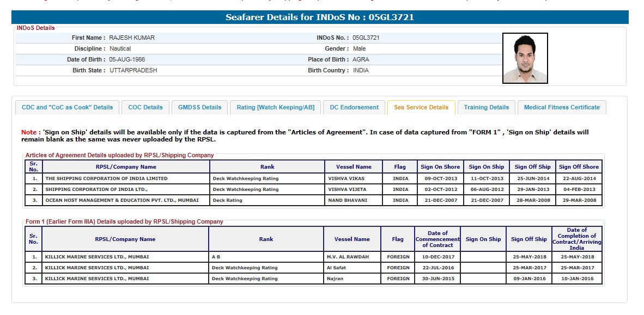Click the Seafarer Details title banner

pos(320,17)
